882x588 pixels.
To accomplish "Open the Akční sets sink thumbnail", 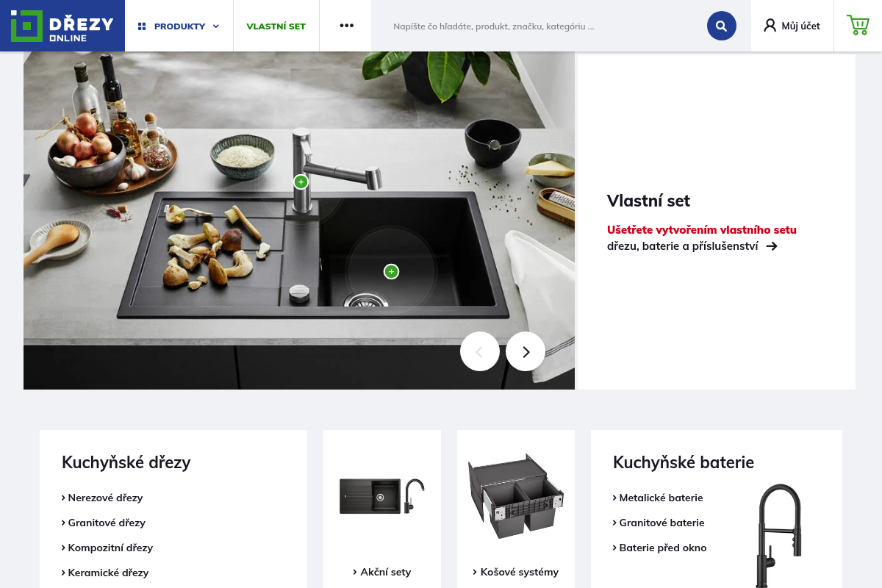I will click(382, 497).
